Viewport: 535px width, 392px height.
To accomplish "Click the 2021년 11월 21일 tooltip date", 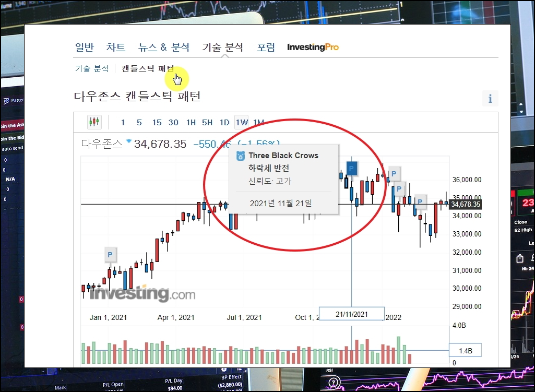I will (281, 204).
